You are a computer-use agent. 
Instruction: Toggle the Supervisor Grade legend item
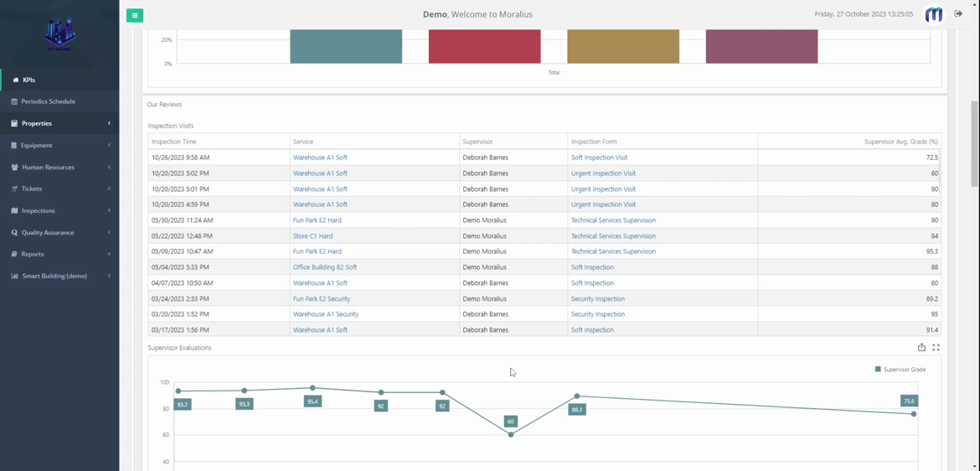[x=900, y=369]
